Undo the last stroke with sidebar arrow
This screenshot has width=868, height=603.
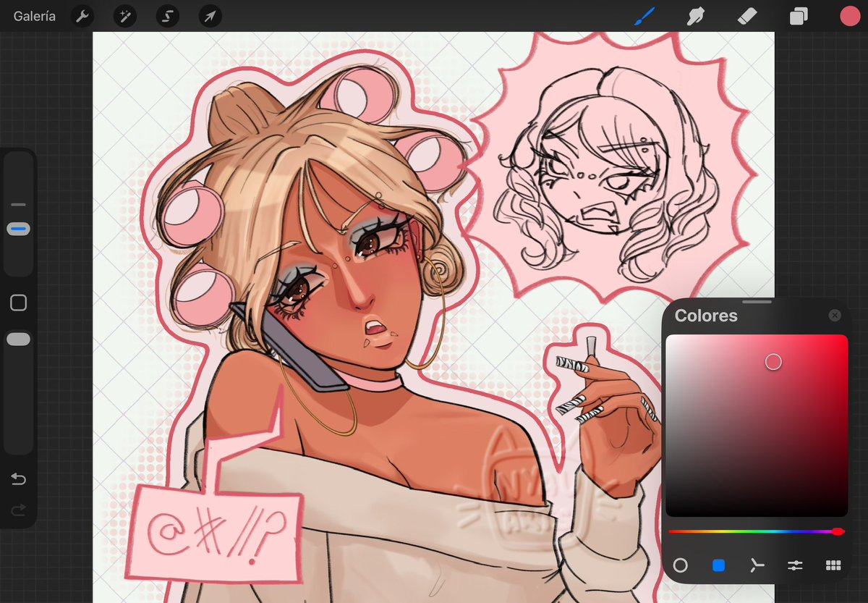tap(18, 479)
